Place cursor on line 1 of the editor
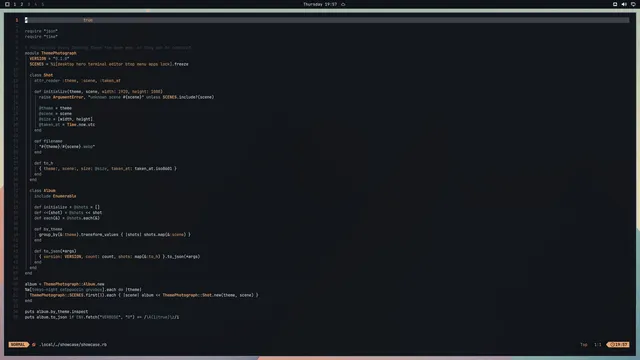The width and height of the screenshot is (640, 360). click(x=327, y=20)
